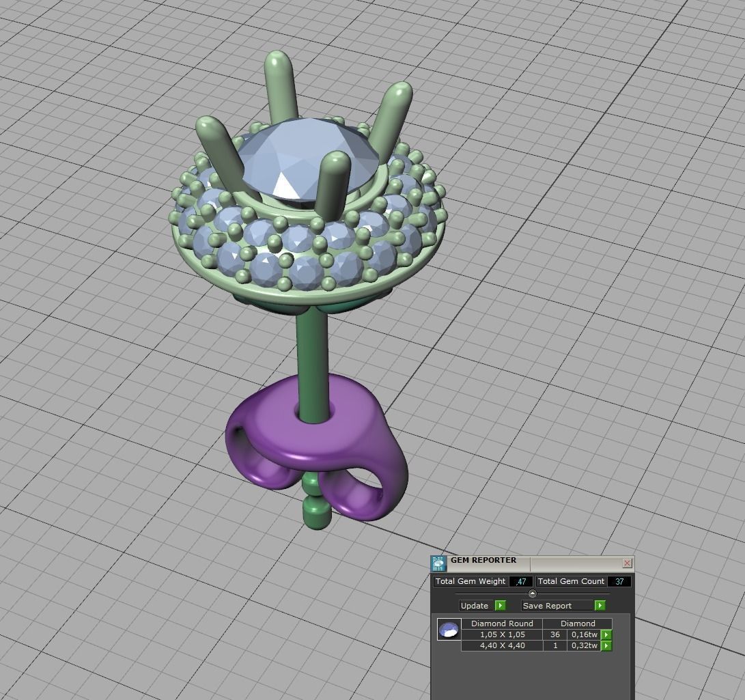The width and height of the screenshot is (745, 700).
Task: Click the Total Gem Weight value field
Action: 521,581
